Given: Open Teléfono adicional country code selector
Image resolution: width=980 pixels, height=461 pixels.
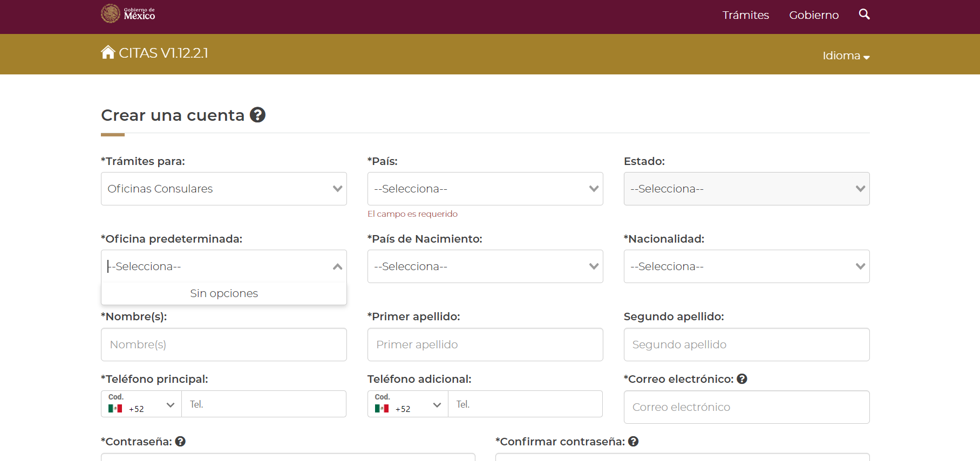Looking at the screenshot, I should coord(408,404).
